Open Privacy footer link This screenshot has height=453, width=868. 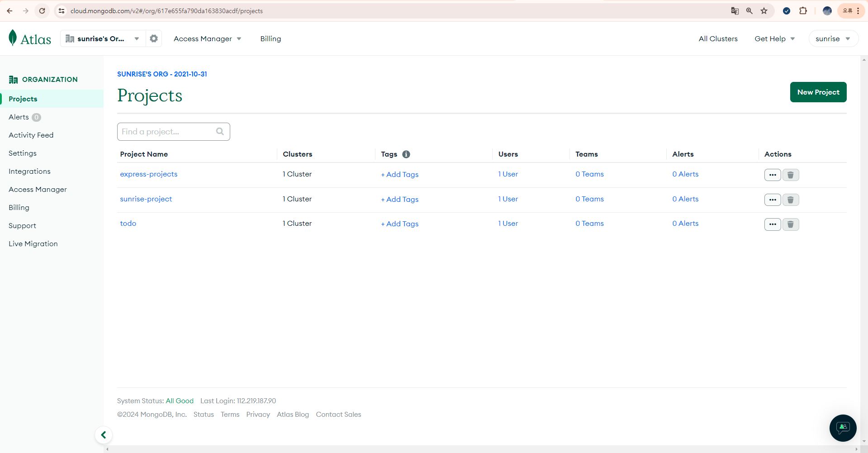[258, 415]
